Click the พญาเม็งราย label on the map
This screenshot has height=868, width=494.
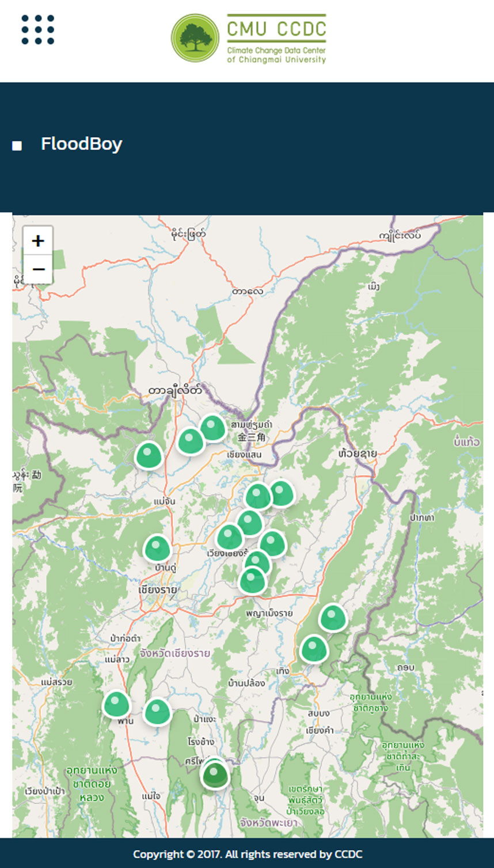point(269,613)
